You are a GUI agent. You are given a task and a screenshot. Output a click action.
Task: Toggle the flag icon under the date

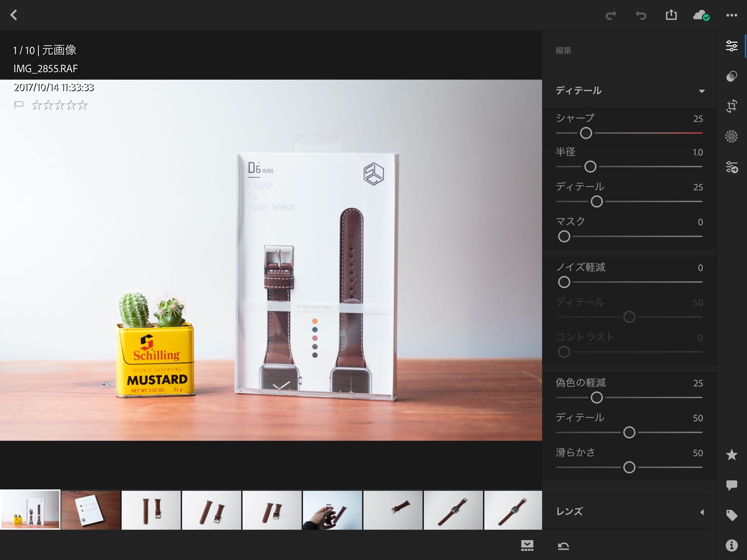[19, 105]
